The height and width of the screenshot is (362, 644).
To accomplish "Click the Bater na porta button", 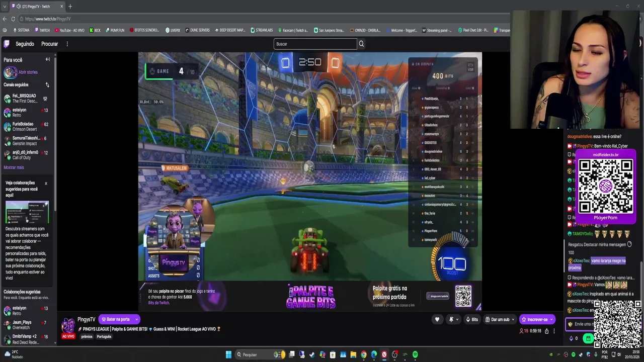I will pyautogui.click(x=115, y=319).
